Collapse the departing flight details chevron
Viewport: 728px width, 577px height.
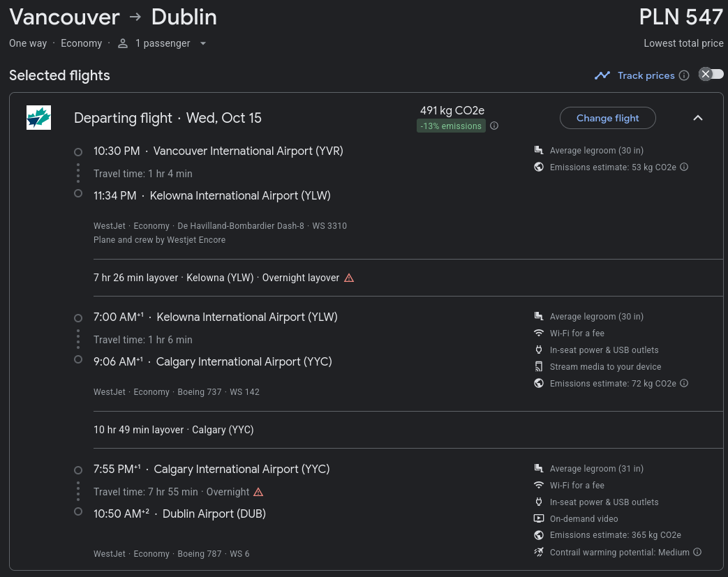click(698, 118)
